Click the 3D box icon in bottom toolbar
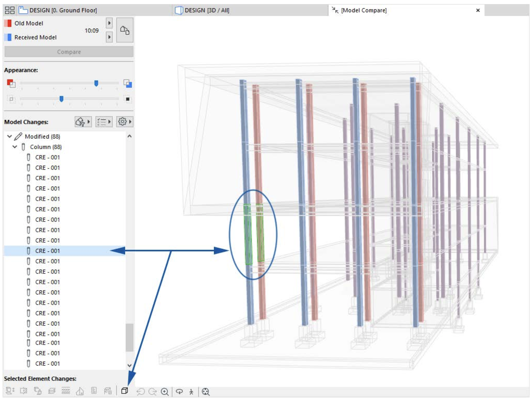Viewport: 532px width, 400px height. [124, 391]
